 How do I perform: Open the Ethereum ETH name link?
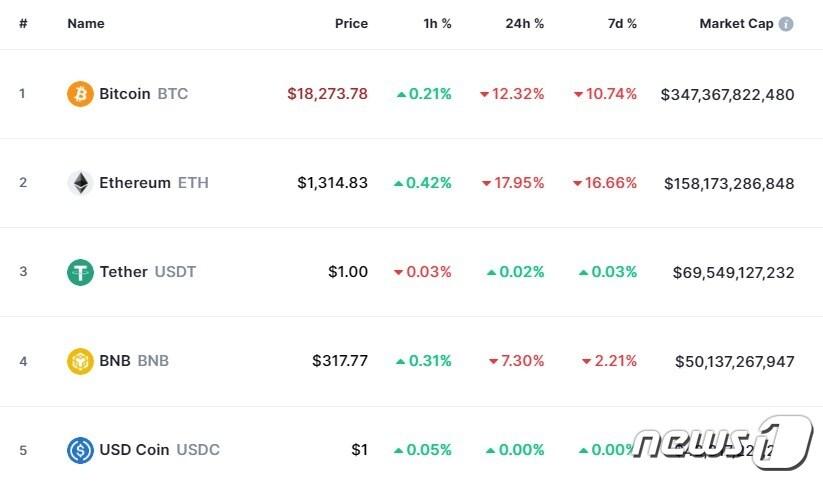(x=153, y=183)
